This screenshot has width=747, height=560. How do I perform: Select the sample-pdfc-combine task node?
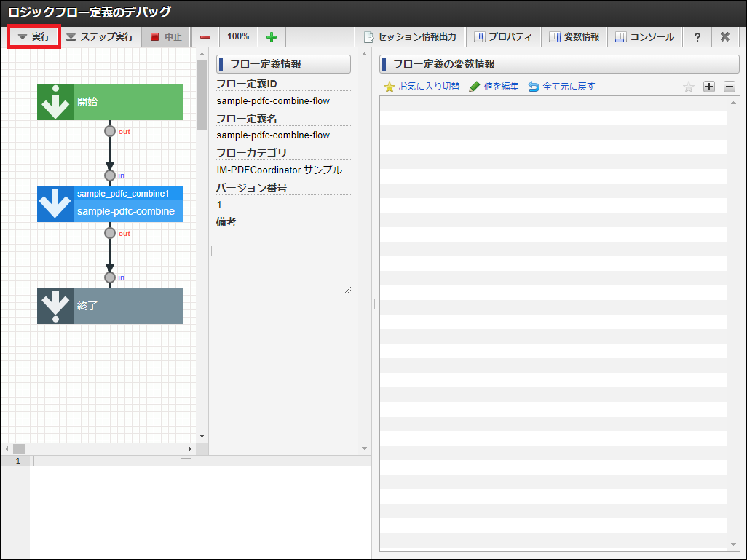click(110, 204)
